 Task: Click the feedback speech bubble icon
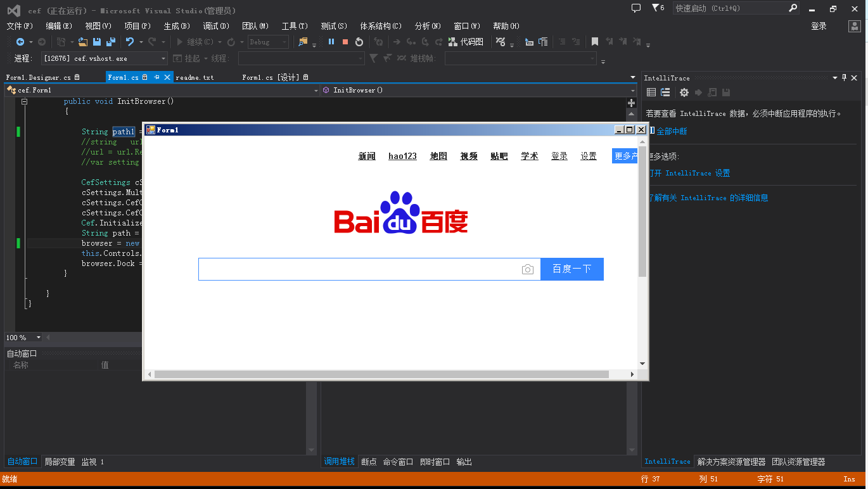tap(636, 8)
